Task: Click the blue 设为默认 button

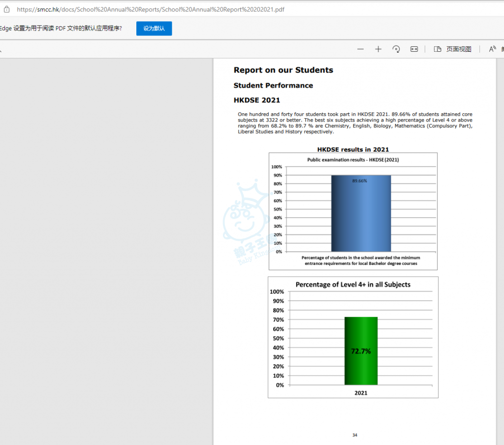Action: (154, 28)
